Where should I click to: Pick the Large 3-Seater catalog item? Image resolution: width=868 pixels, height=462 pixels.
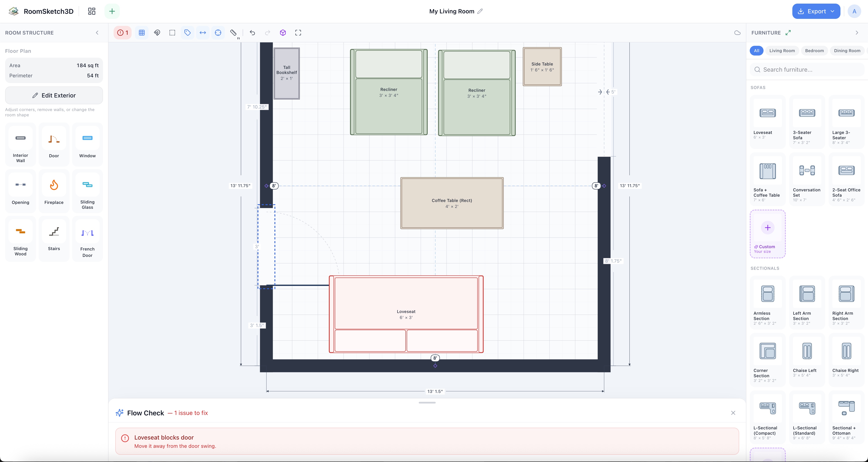click(846, 122)
